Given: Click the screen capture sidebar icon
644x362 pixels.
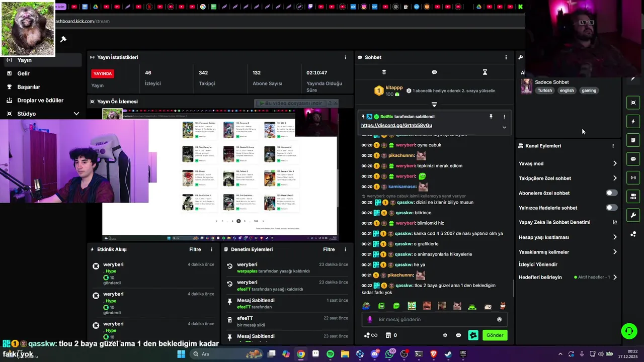Looking at the screenshot, I should click(x=633, y=103).
